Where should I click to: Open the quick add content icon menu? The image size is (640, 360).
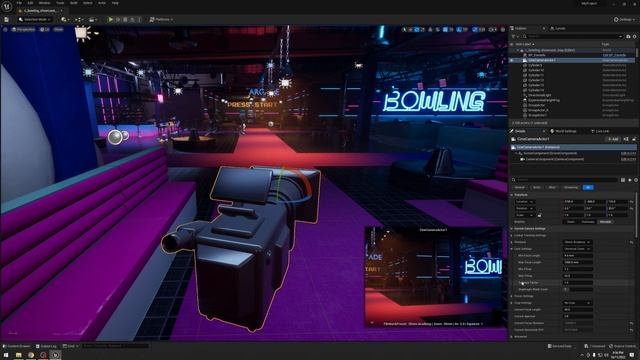click(64, 20)
